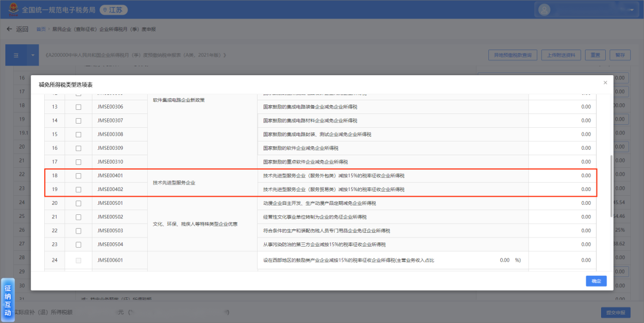The height and width of the screenshot is (323, 644).
Task: Go to 首页 breadcrumb link
Action: click(x=41, y=29)
